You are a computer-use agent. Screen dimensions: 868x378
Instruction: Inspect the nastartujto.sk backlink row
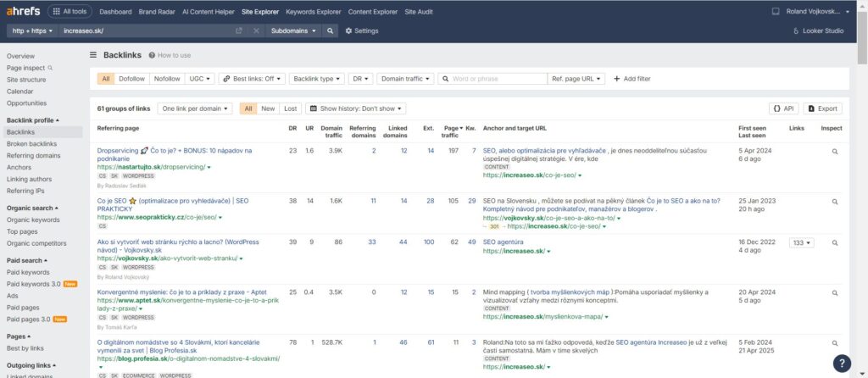pos(835,151)
